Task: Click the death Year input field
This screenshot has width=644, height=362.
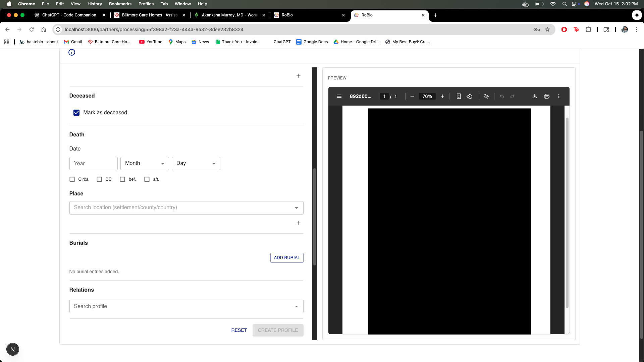Action: click(x=93, y=163)
